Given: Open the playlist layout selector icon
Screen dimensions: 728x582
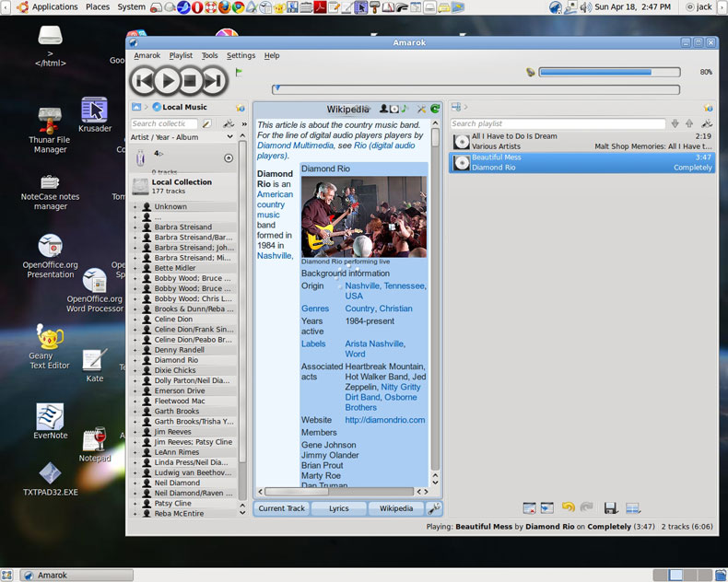Looking at the screenshot, I should 632,508.
